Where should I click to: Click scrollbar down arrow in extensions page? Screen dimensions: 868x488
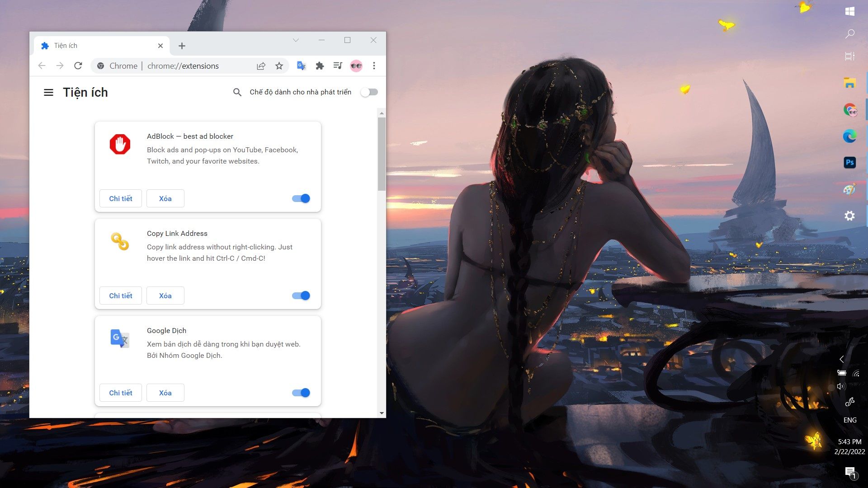point(382,413)
